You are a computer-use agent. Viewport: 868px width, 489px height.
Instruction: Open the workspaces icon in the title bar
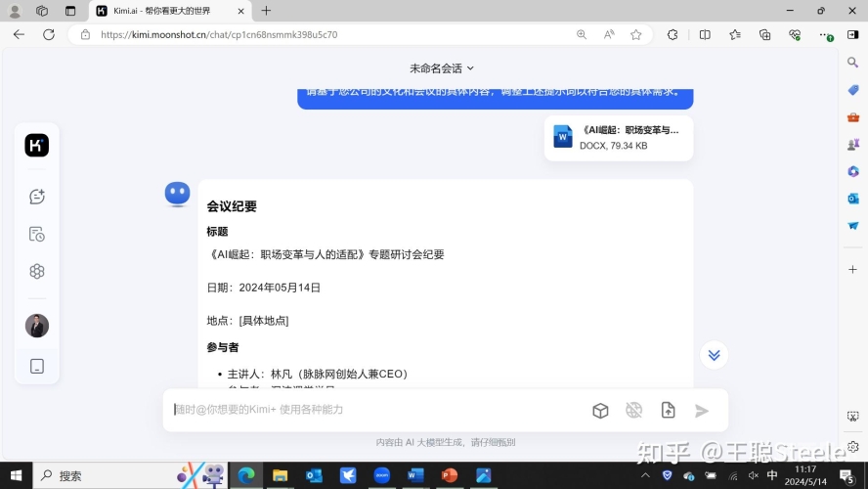pyautogui.click(x=42, y=11)
